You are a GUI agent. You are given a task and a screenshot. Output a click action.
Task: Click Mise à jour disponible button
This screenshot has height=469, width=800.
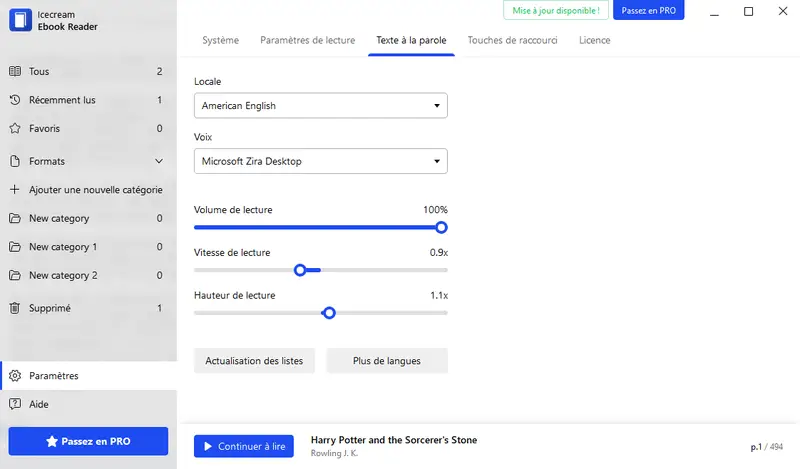pos(556,11)
